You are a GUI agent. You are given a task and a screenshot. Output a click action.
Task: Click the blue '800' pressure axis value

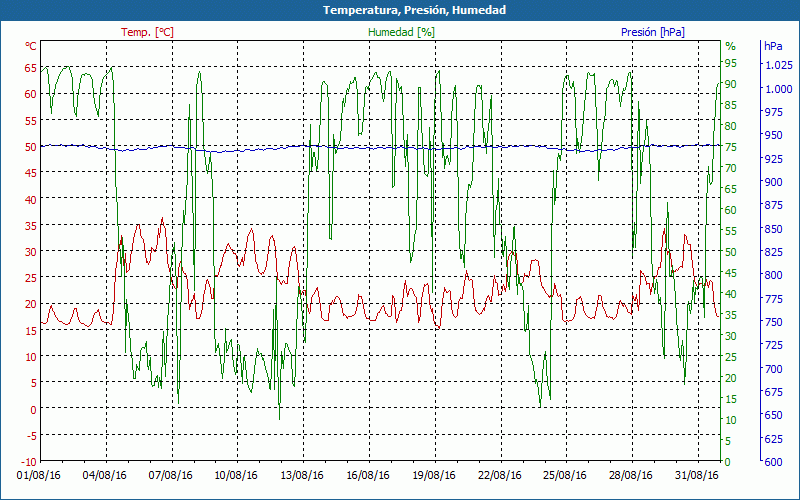(x=774, y=276)
